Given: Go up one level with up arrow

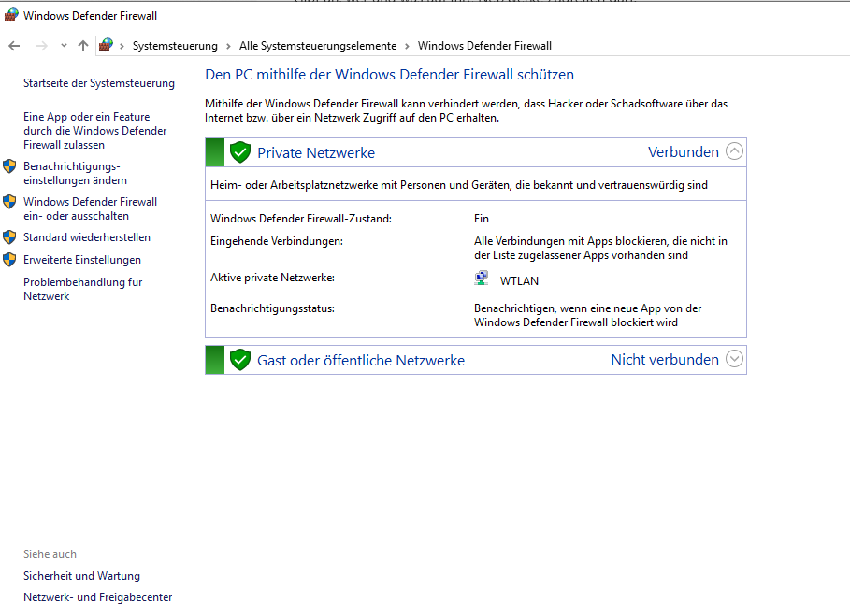Looking at the screenshot, I should pyautogui.click(x=83, y=46).
